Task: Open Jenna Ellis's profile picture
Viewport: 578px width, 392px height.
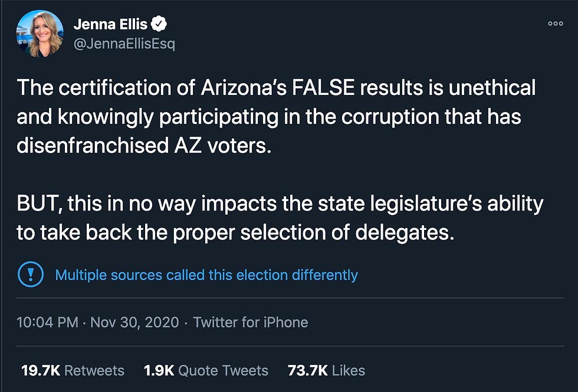Action: click(x=40, y=34)
